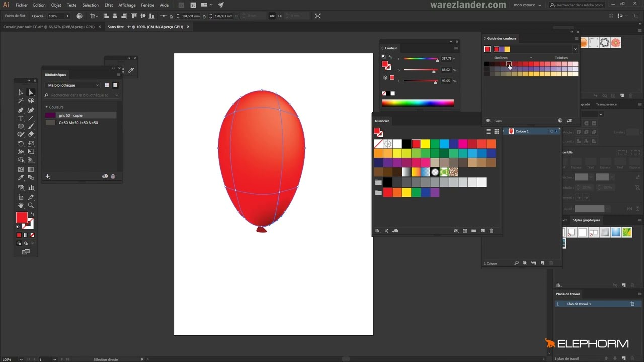Pick a color from the Couleur spectrum bar
644x362 pixels.
tap(418, 103)
